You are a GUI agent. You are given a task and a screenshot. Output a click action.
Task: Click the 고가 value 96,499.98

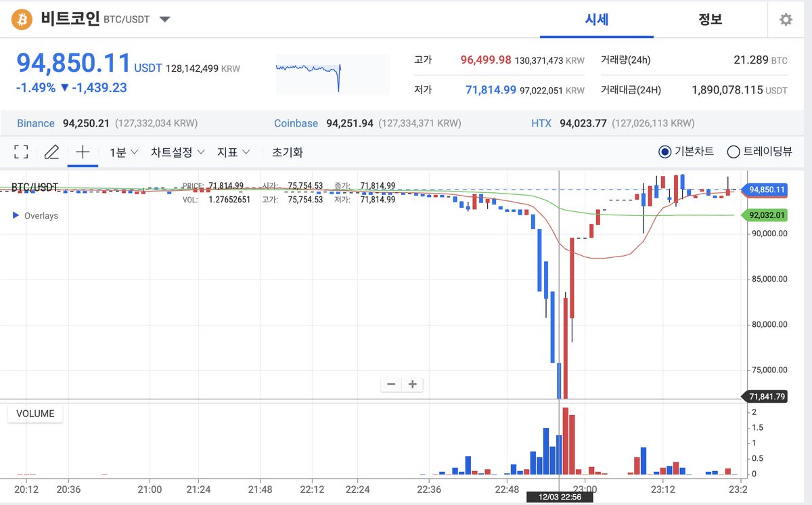coord(486,60)
